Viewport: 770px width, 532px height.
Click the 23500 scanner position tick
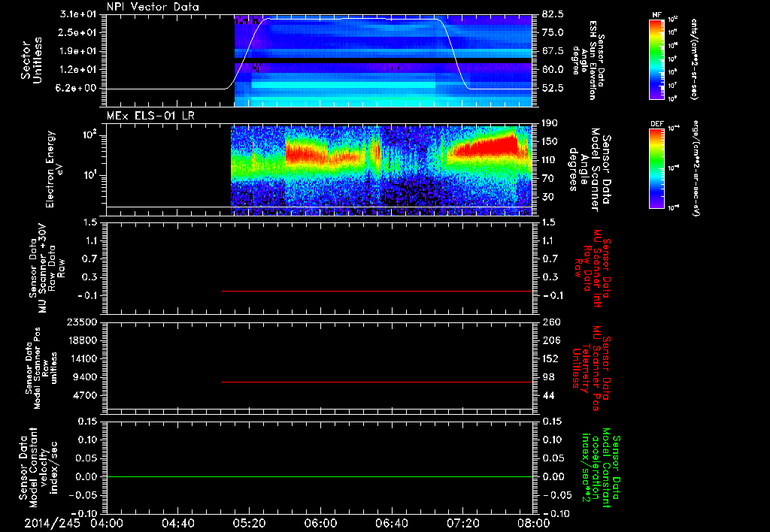pyautogui.click(x=81, y=322)
